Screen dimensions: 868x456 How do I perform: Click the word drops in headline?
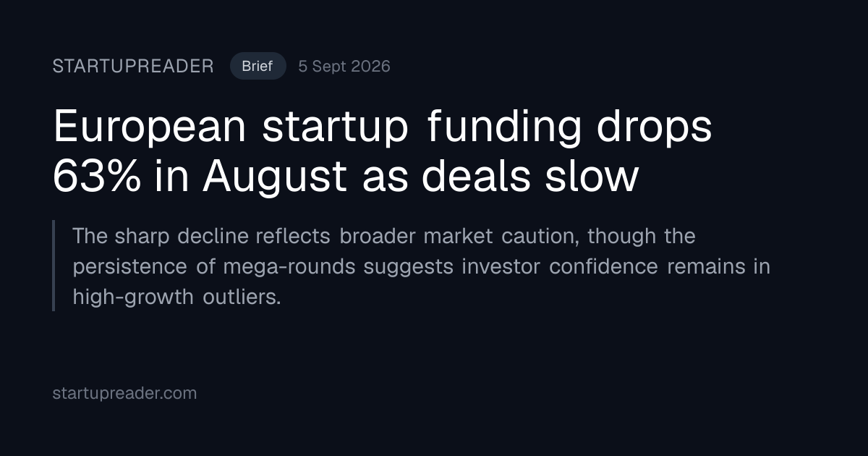point(654,129)
